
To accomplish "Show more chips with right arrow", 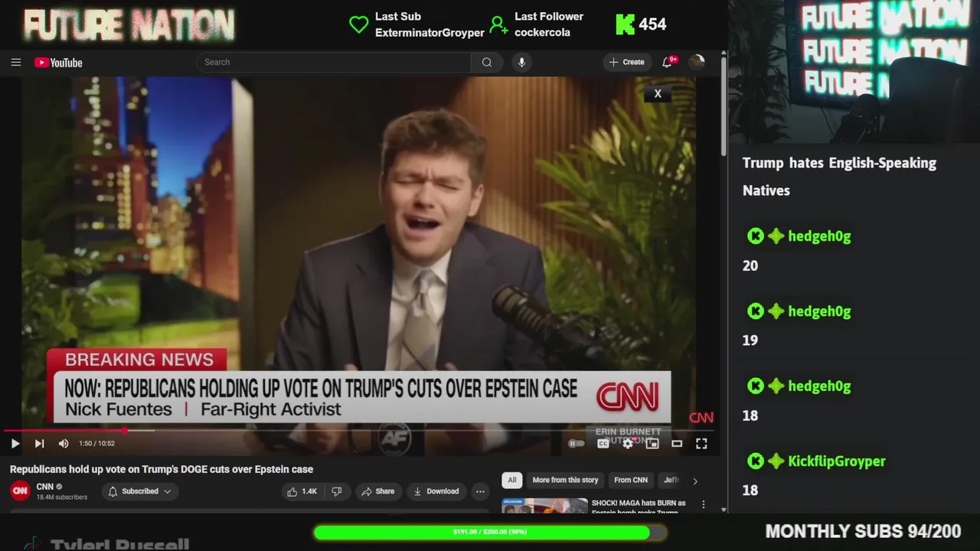I will click(694, 481).
